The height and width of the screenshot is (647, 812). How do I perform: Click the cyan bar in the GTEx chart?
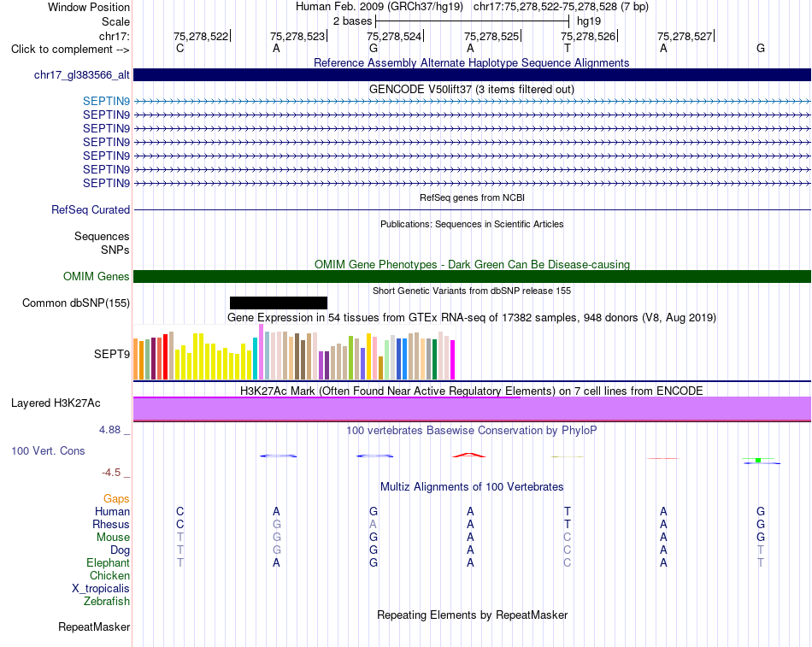(255, 358)
